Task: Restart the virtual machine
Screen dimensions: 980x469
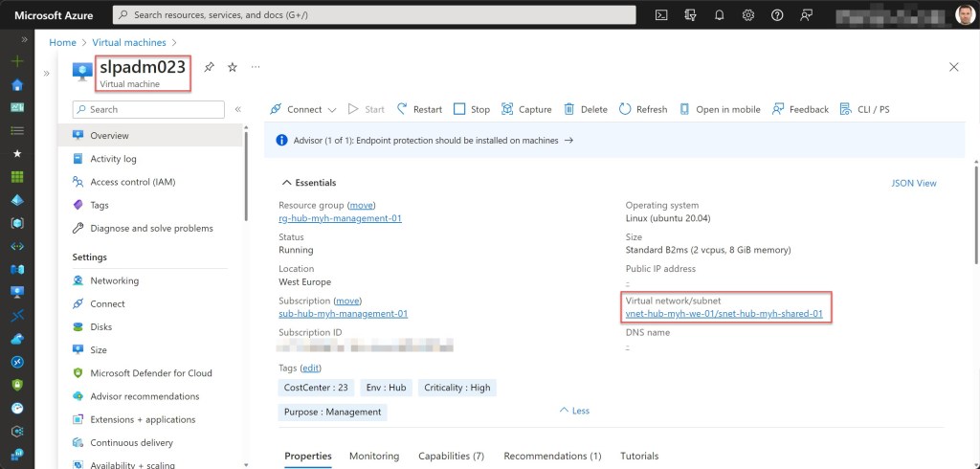Action: point(419,109)
